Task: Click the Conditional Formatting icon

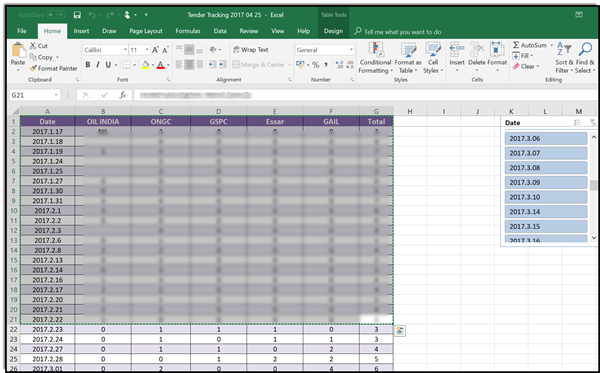Action: [x=376, y=50]
